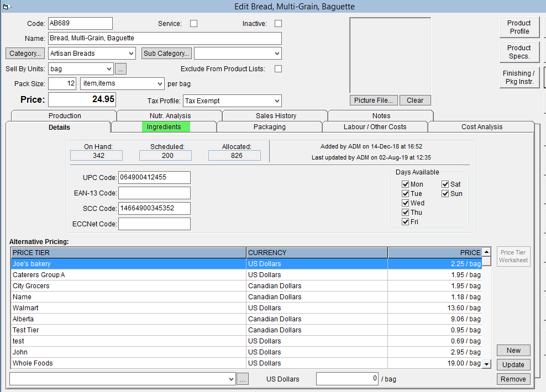This screenshot has height=392, width=546.
Task: Click the SCC Code field
Action: click(x=154, y=208)
